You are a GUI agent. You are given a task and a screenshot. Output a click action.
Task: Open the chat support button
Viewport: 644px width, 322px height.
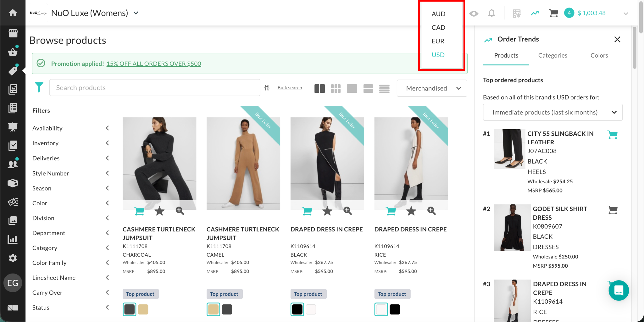point(619,290)
